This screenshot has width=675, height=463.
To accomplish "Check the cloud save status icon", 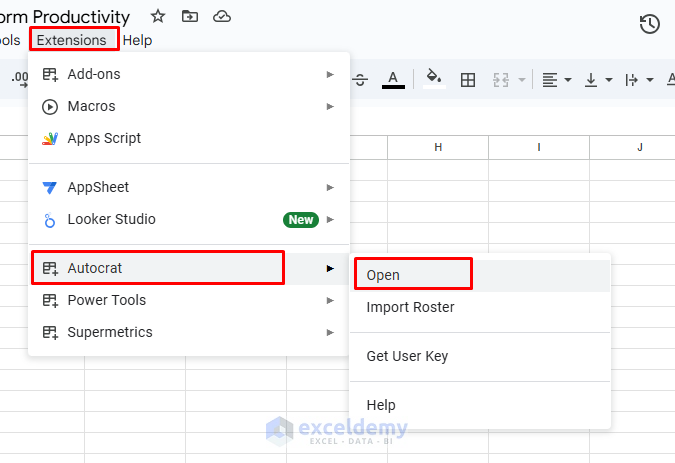I will 222,16.
